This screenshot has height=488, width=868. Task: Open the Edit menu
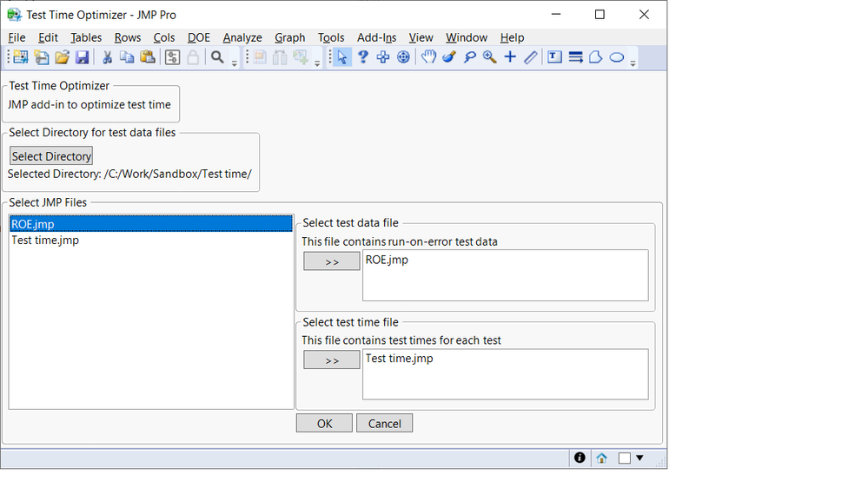pos(48,37)
